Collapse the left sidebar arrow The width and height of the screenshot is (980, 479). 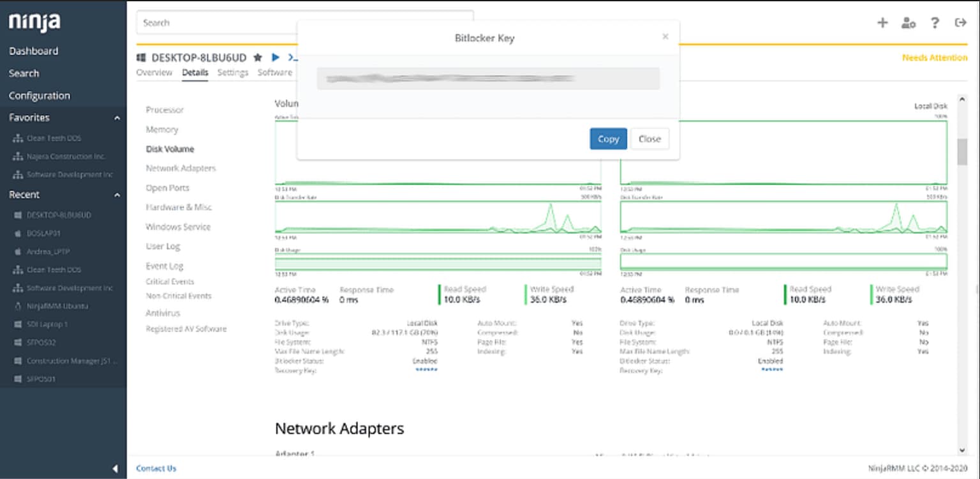[x=115, y=469]
